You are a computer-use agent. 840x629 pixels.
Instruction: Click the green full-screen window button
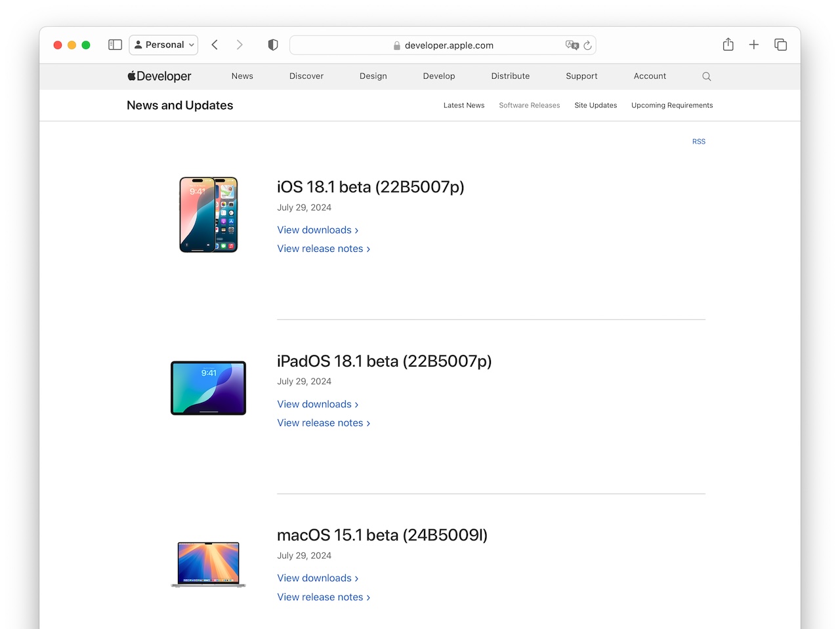[x=86, y=45]
